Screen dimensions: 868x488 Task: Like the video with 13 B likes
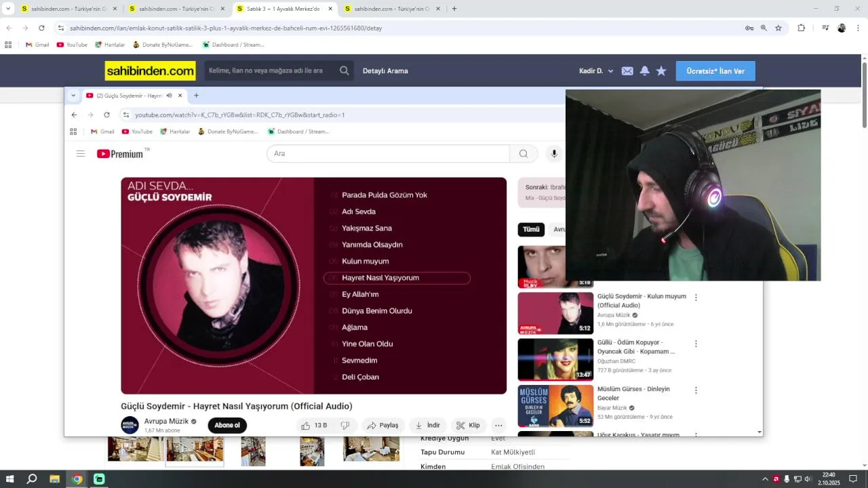click(x=315, y=425)
